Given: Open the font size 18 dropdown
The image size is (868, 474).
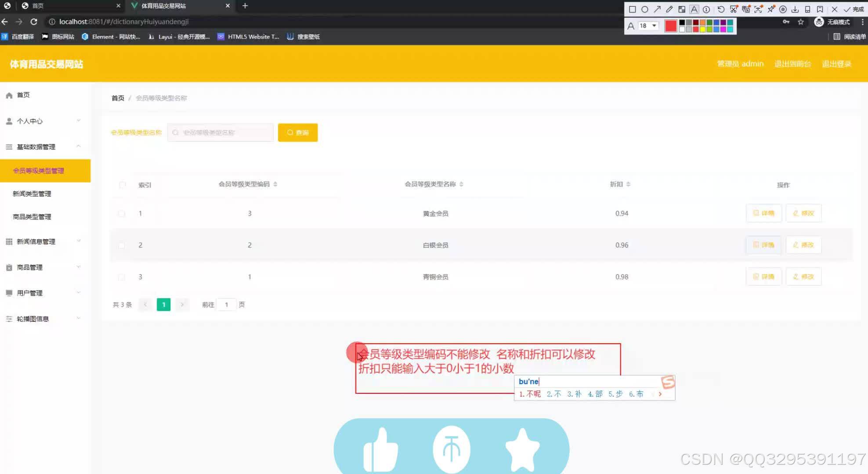Looking at the screenshot, I should (x=648, y=26).
